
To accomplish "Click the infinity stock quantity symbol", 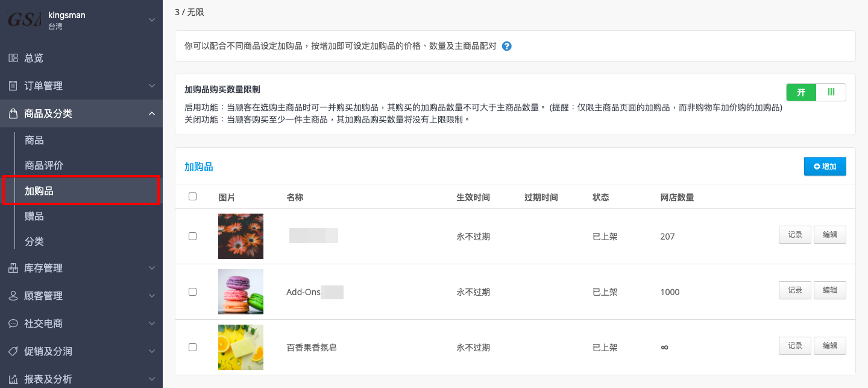I will [664, 348].
